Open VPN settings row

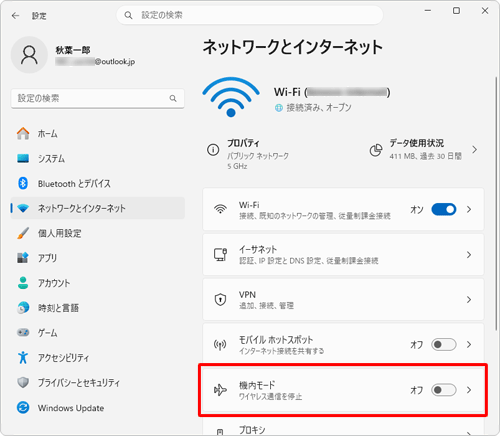343,300
